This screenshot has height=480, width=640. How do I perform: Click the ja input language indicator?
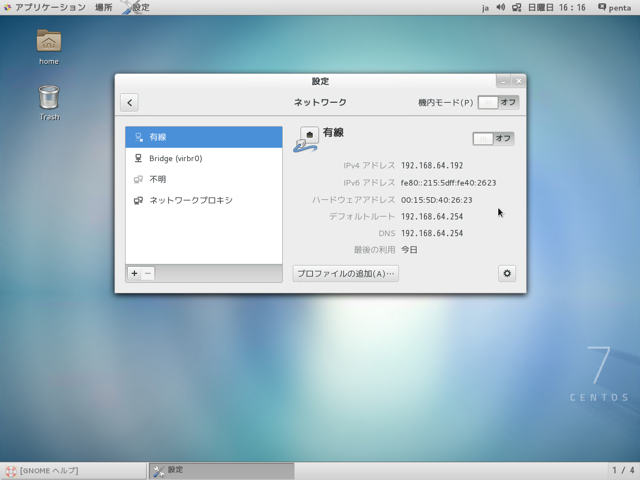[x=485, y=8]
